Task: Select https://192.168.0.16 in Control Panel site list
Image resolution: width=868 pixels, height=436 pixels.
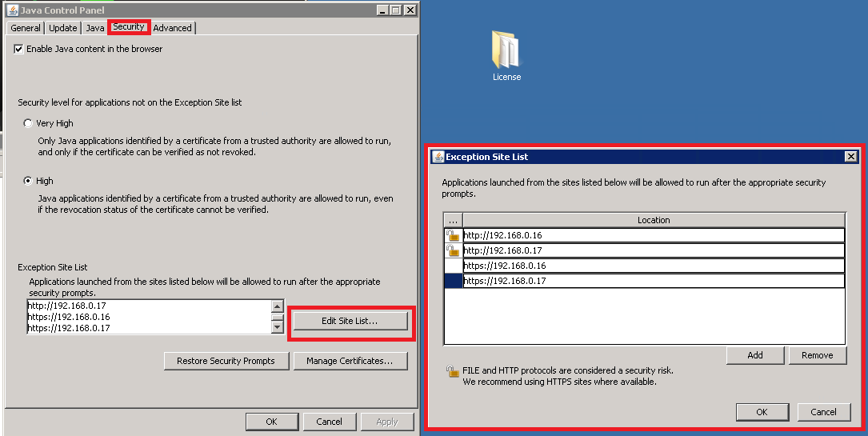Action: tap(149, 317)
